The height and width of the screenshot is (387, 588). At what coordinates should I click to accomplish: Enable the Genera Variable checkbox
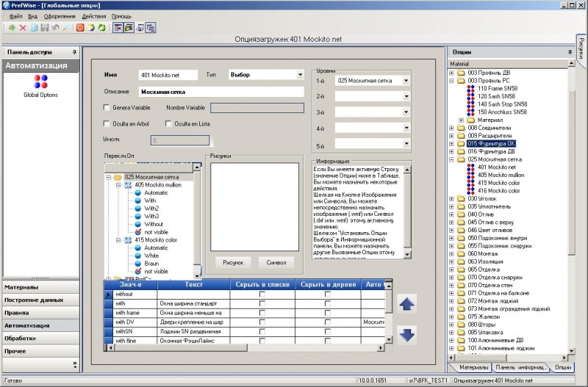(107, 107)
